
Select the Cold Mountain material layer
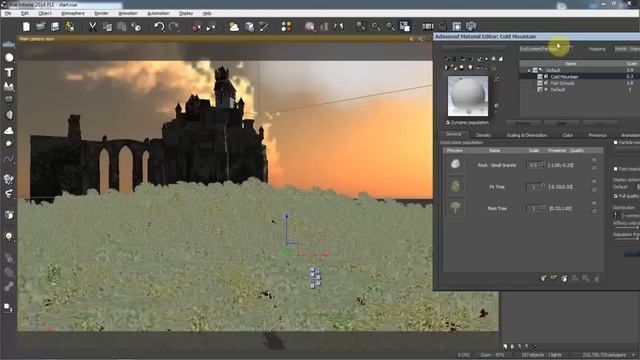point(564,77)
